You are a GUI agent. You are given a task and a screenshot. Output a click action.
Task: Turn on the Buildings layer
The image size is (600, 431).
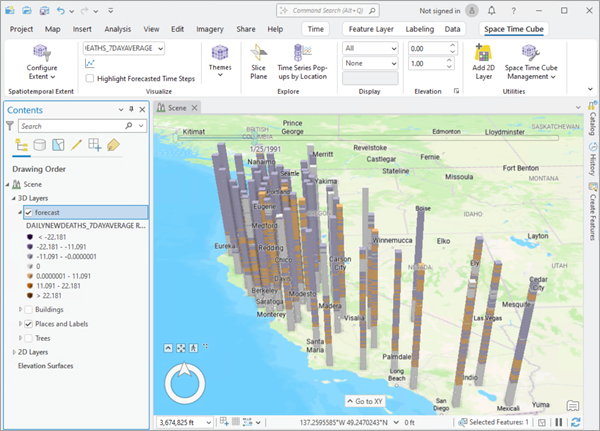click(28, 310)
